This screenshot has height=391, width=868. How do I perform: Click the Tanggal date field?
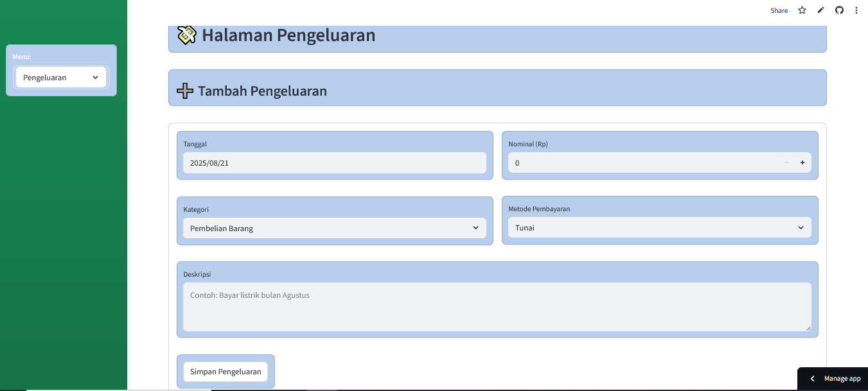point(334,163)
